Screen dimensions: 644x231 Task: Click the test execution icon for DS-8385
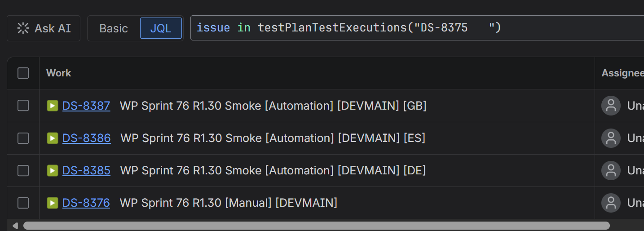point(53,170)
